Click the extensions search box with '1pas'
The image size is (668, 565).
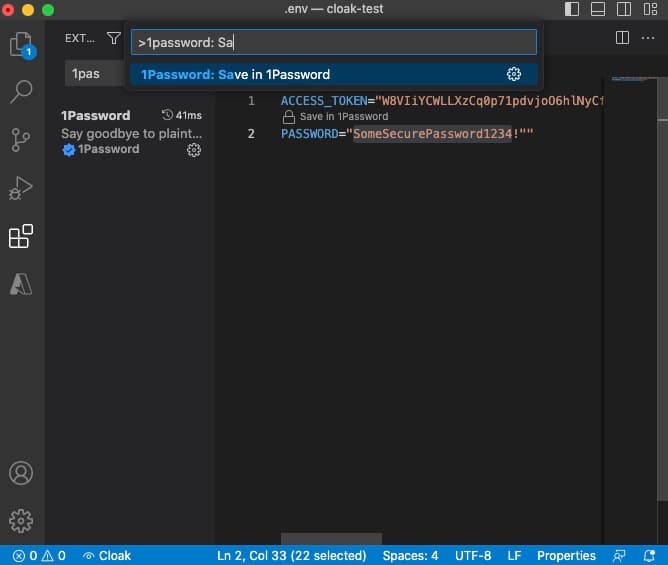[x=95, y=74]
